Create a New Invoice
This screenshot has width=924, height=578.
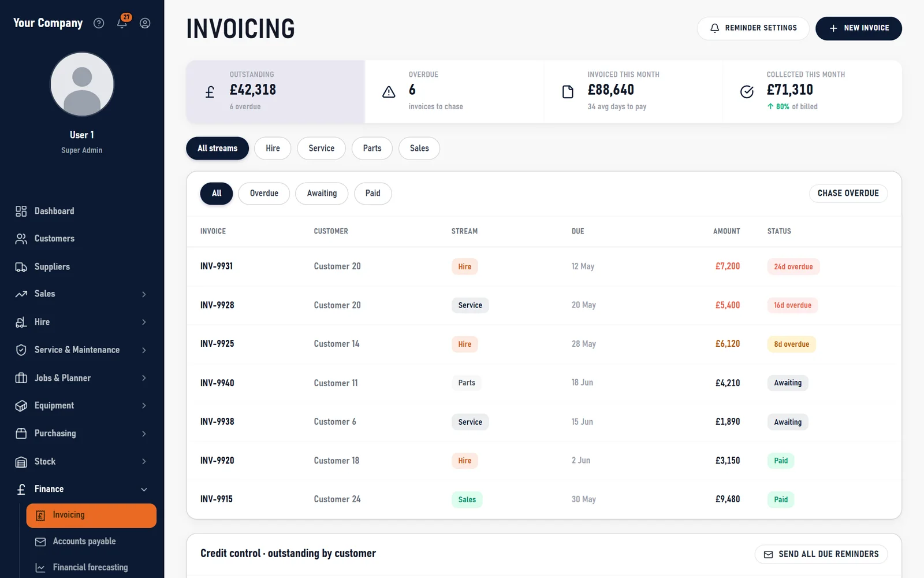[x=859, y=28]
